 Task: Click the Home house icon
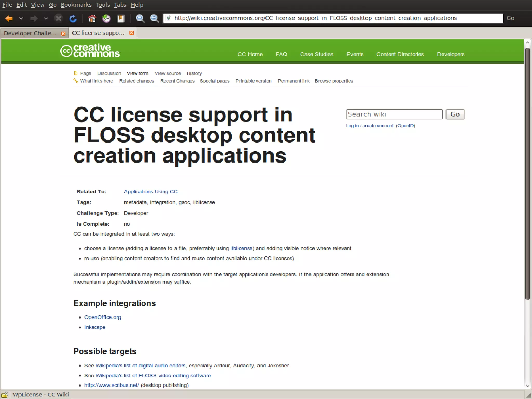[92, 18]
